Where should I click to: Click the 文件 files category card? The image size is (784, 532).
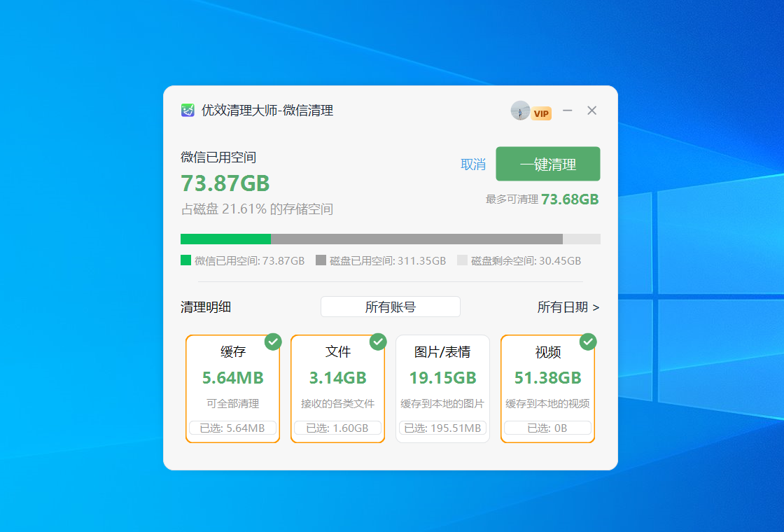[x=337, y=388]
